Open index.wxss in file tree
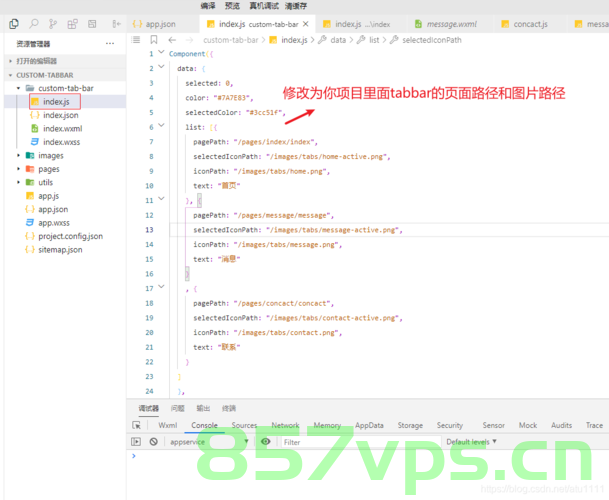The image size is (609, 500). click(x=61, y=142)
